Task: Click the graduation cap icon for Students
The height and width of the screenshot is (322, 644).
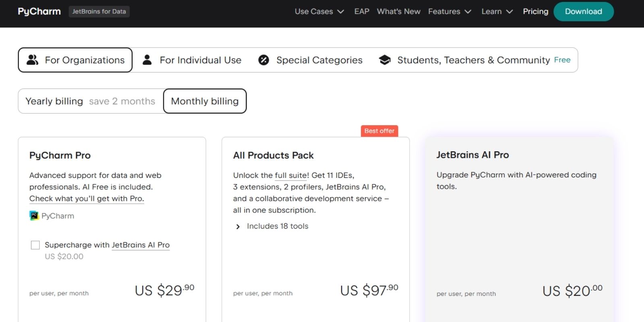Action: coord(385,60)
